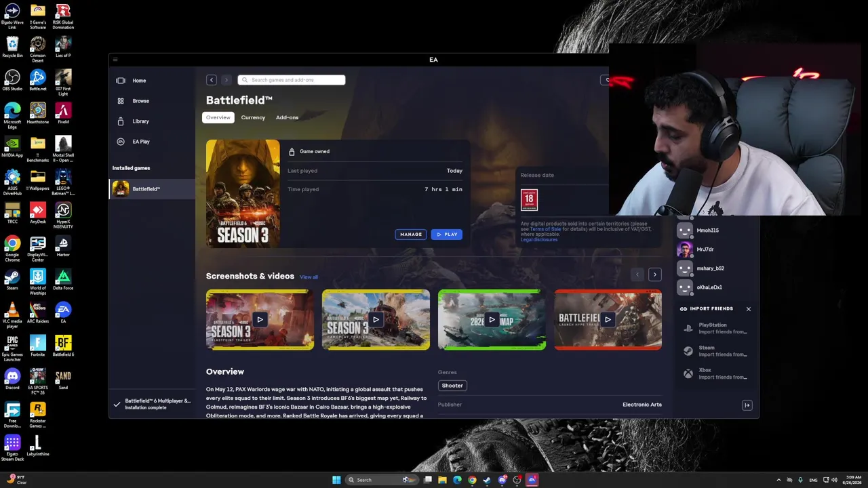Open World of Warships desktop icon

coord(38,282)
